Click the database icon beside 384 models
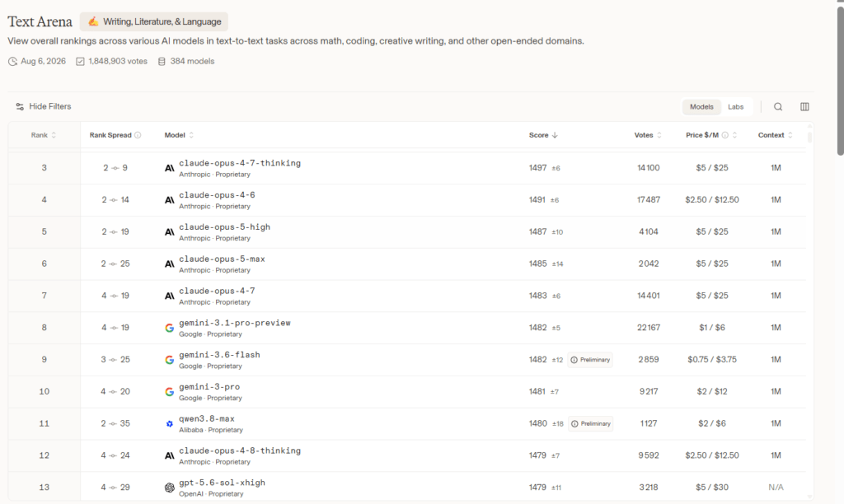This screenshot has height=504, width=844. click(x=162, y=61)
